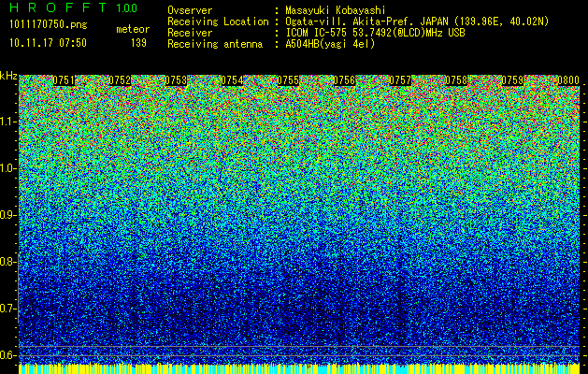Click the 1.1 kHz axis label
588x374 pixels.
point(8,122)
